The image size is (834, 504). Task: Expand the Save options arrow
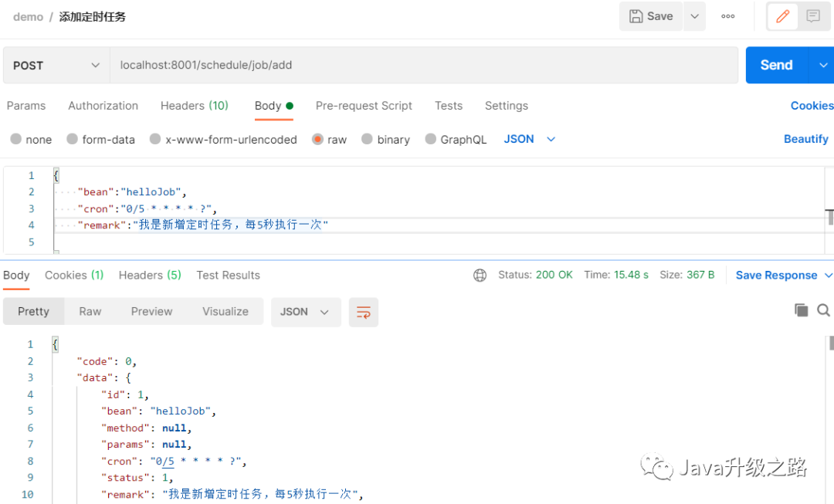pos(694,16)
